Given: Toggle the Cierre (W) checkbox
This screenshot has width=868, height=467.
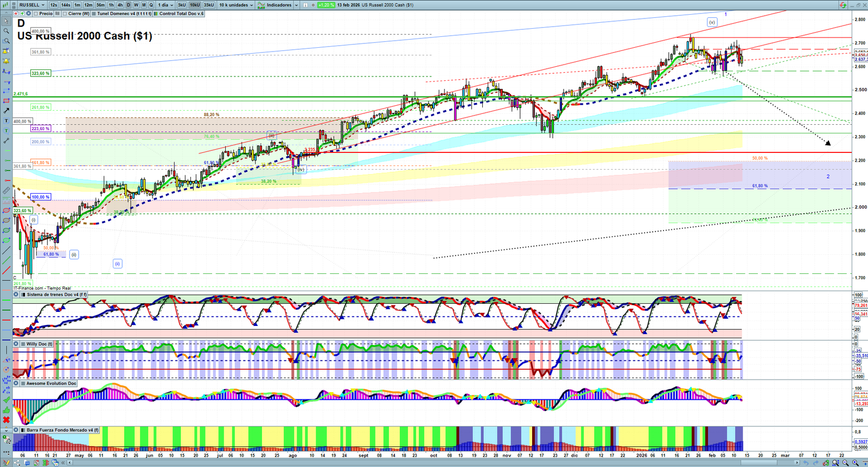Looking at the screenshot, I should pos(65,14).
